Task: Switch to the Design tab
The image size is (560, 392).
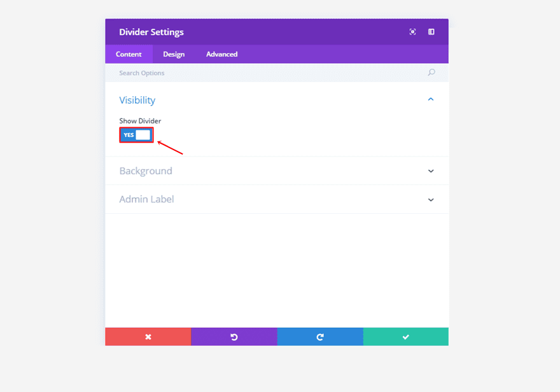Action: [174, 54]
